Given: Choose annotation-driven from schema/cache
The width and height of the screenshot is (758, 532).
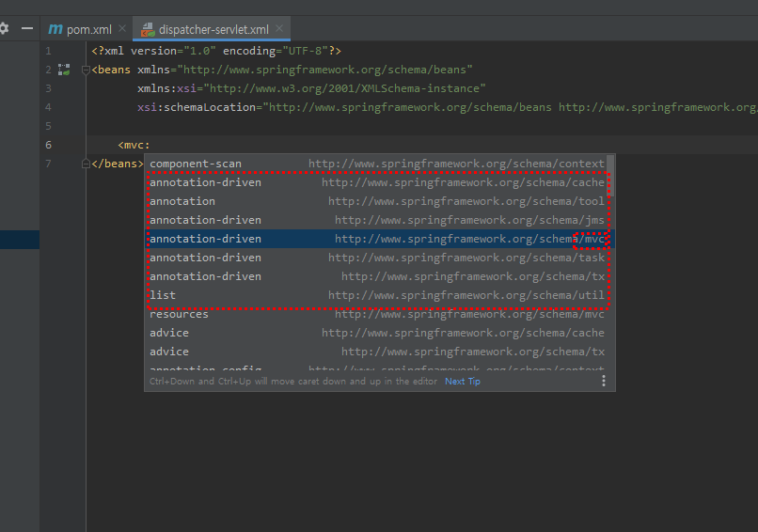Looking at the screenshot, I should point(376,182).
